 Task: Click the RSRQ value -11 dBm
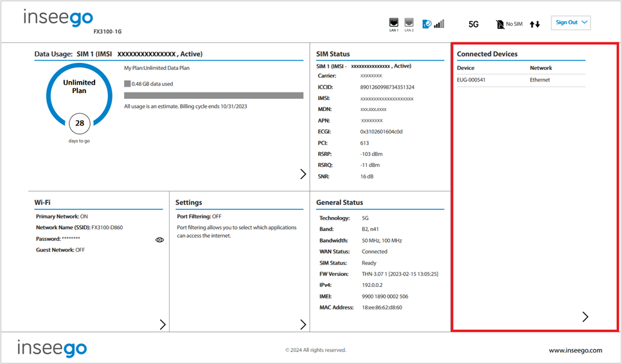(369, 165)
